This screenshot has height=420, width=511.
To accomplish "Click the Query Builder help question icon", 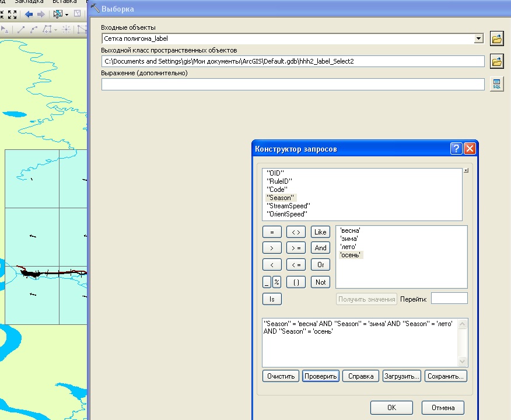I will 456,149.
